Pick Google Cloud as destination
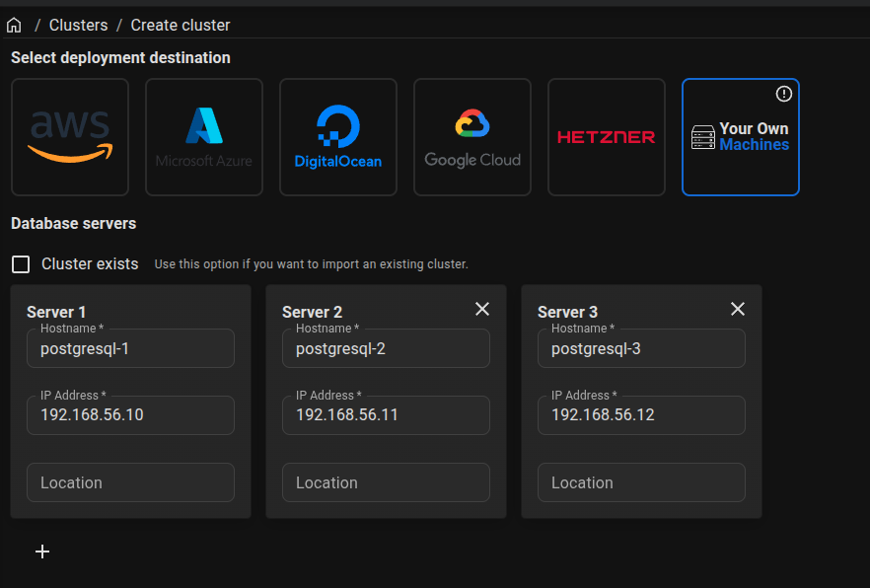This screenshot has height=588, width=870. (472, 137)
